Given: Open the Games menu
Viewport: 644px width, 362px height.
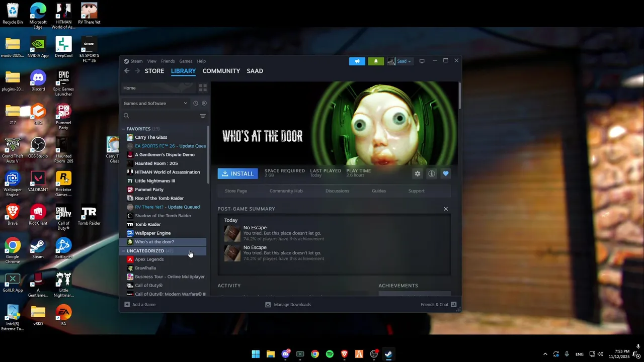Looking at the screenshot, I should point(186,61).
